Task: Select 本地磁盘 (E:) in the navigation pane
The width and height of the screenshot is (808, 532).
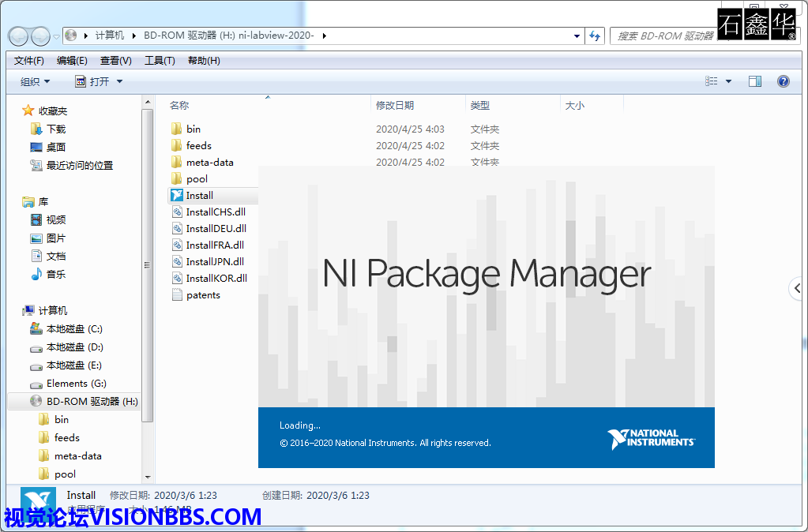Action: coord(74,365)
